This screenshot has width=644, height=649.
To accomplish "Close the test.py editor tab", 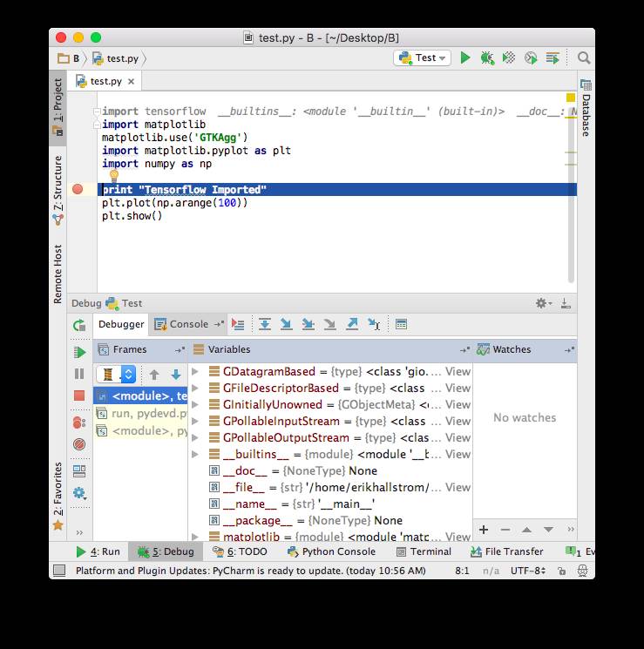I will click(x=132, y=82).
